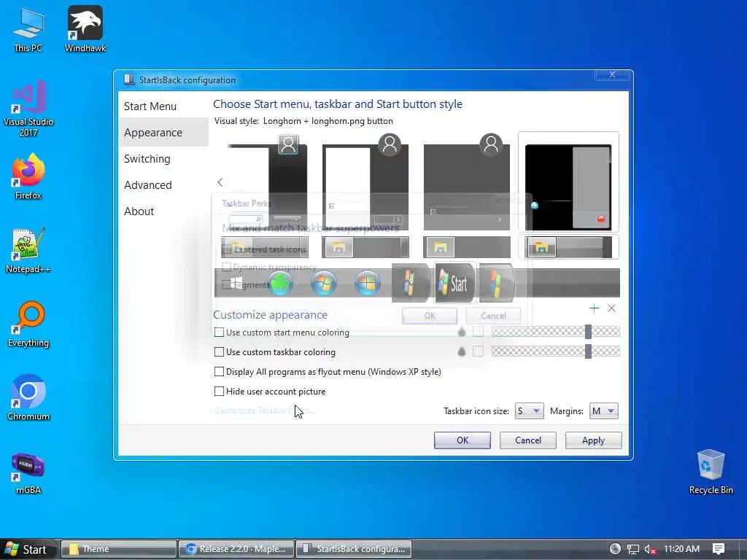Click the Start button on the taskbar
Viewport: 747px width, 560px height.
[x=27, y=550]
